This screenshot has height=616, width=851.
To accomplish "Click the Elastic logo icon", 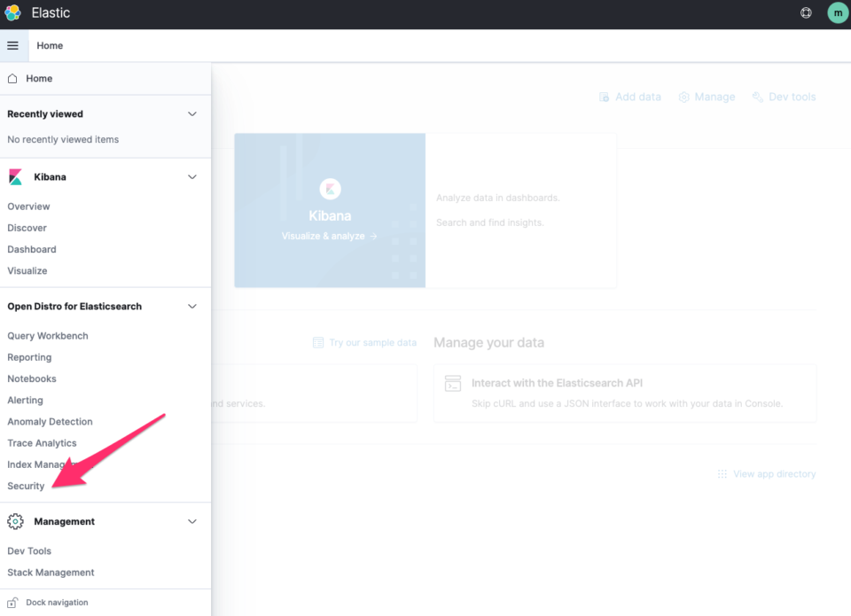I will point(12,12).
